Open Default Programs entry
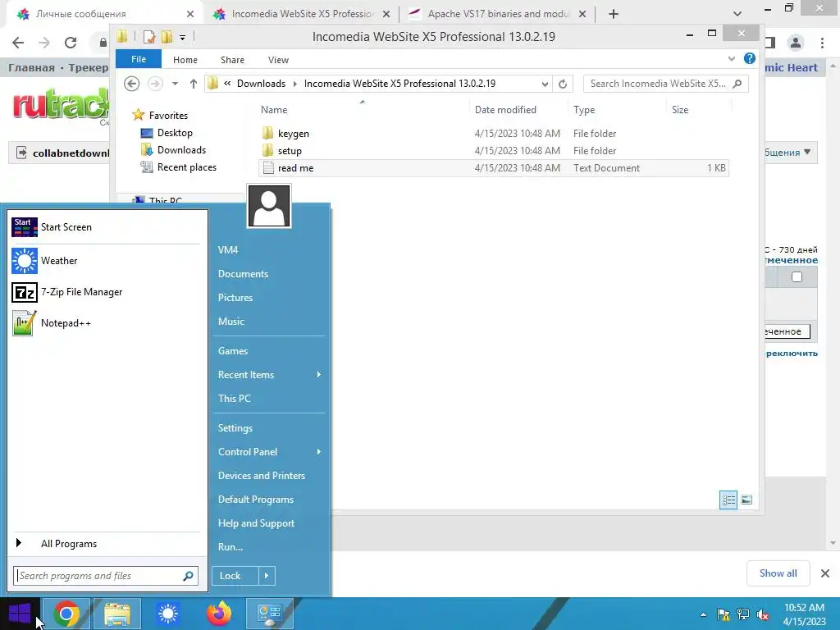 click(x=256, y=500)
